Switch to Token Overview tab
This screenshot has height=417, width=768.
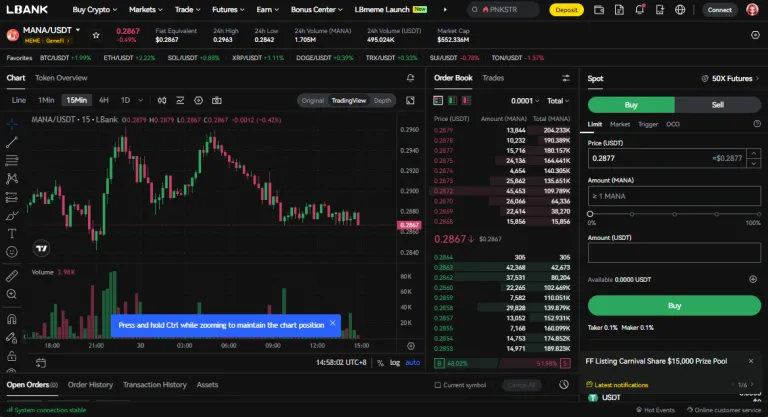tap(61, 78)
